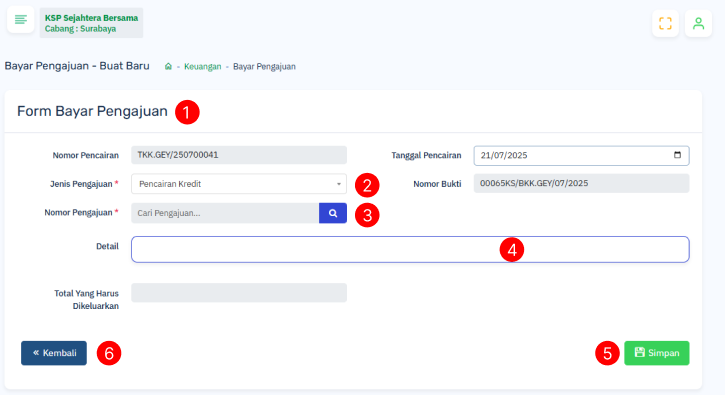Focus the Cari Pengajuan input

tap(225, 213)
